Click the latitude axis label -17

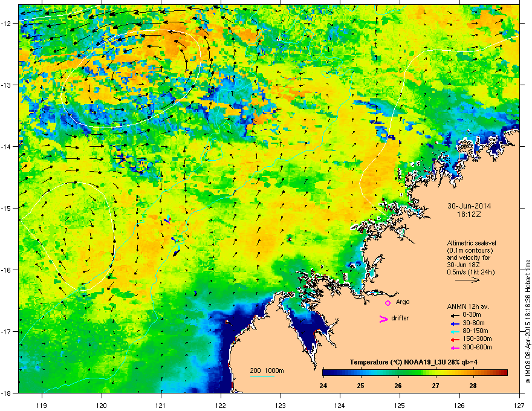[x=7, y=331]
